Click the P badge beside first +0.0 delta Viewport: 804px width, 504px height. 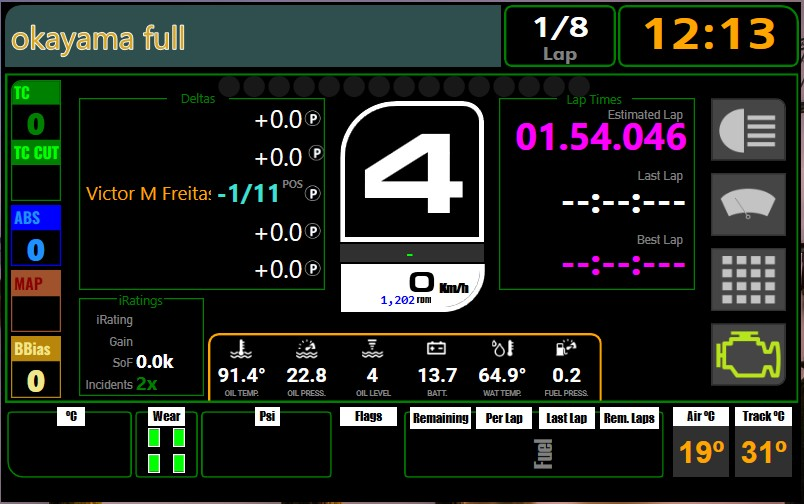pyautogui.click(x=313, y=119)
